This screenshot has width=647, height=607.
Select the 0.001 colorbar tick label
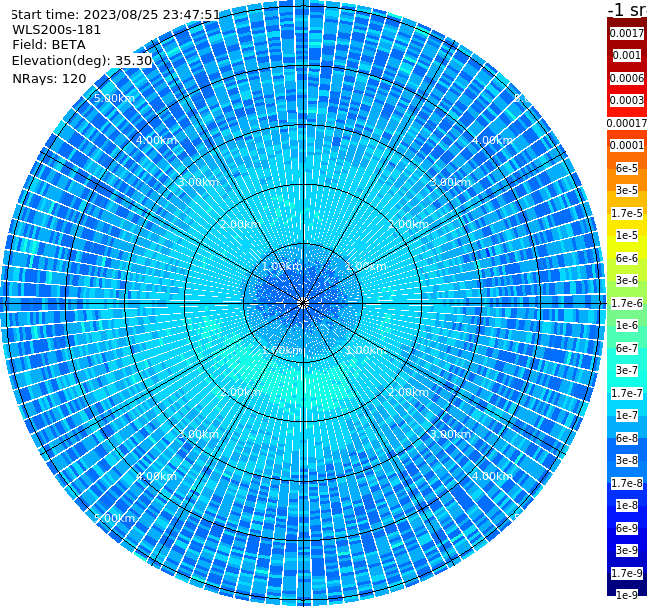coord(627,55)
